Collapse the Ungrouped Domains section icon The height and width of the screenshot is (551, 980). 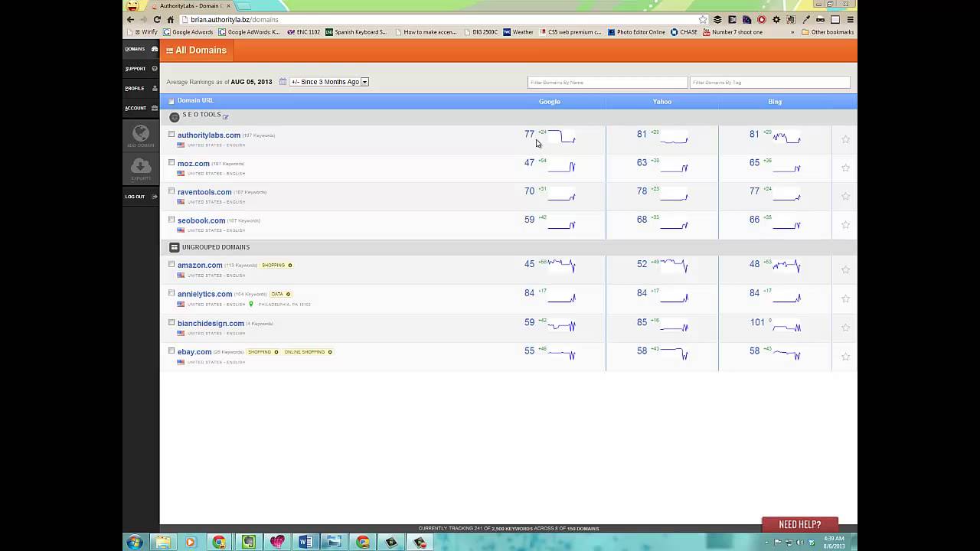click(175, 247)
